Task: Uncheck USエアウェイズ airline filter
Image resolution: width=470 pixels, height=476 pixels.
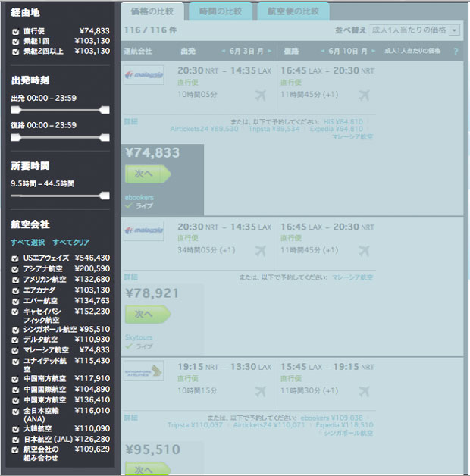Action: tap(15, 258)
